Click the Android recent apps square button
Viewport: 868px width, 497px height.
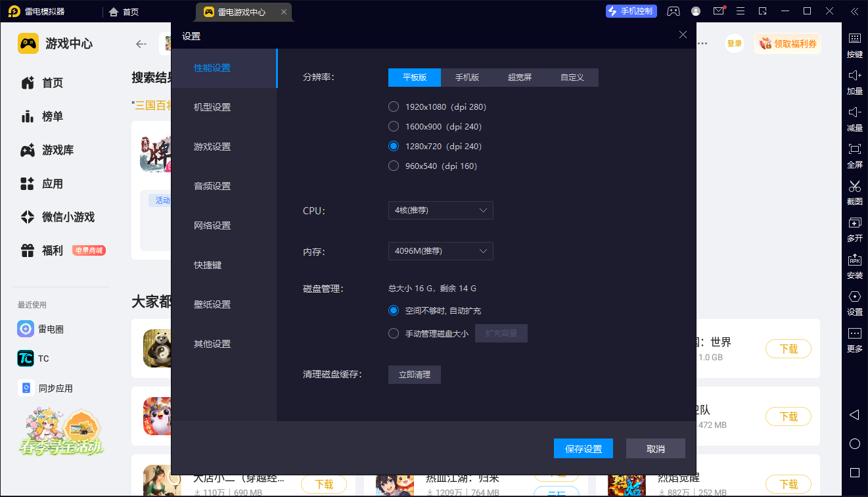(854, 473)
